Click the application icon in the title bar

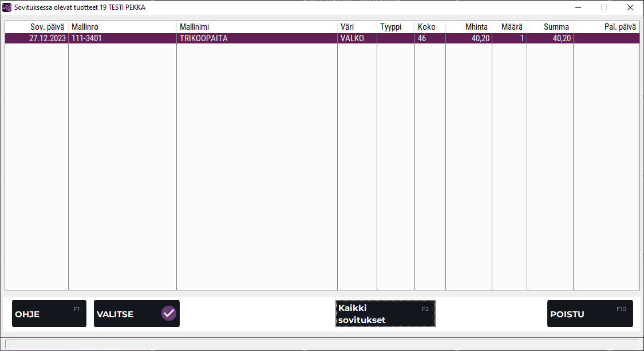coord(7,7)
